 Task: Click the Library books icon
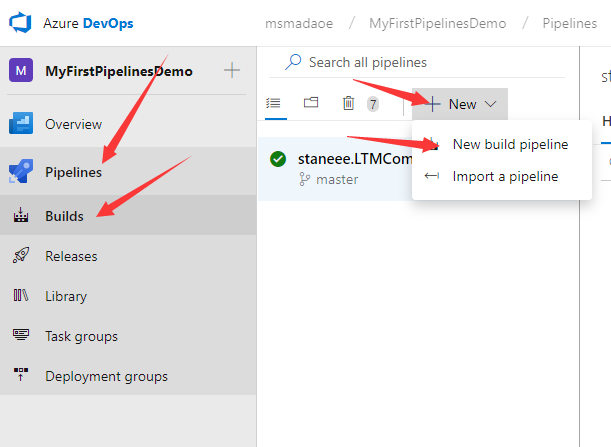[21, 295]
